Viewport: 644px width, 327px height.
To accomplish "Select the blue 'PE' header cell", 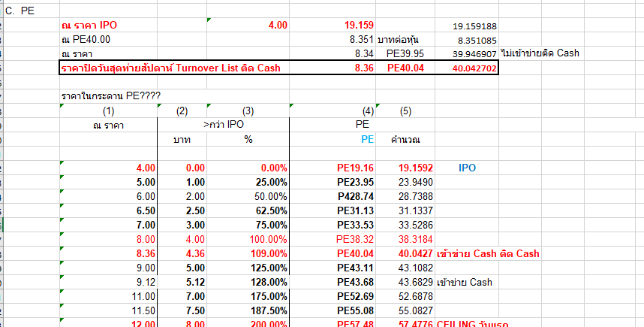I will 367,140.
